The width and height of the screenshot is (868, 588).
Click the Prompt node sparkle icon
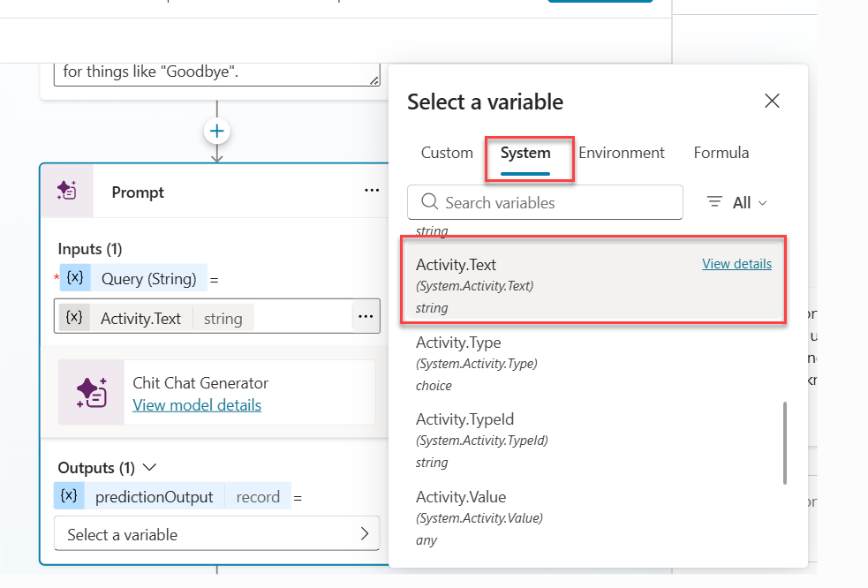click(x=67, y=192)
